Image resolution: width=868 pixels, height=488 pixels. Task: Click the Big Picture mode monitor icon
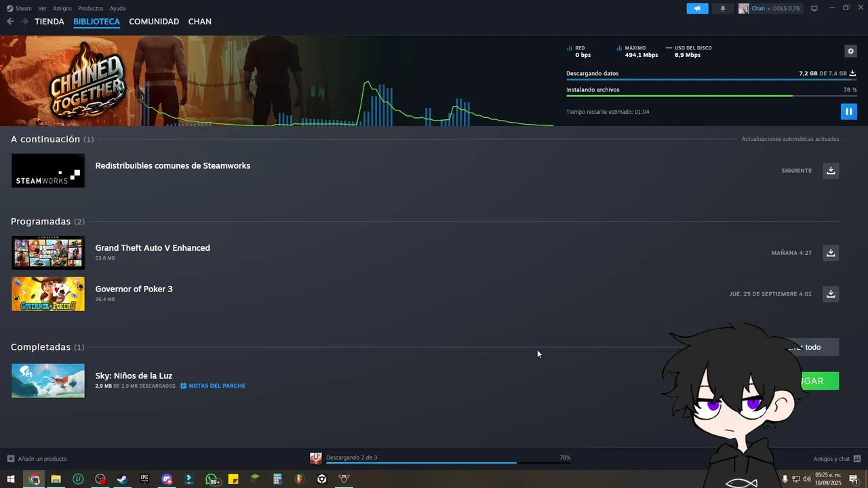pos(814,8)
